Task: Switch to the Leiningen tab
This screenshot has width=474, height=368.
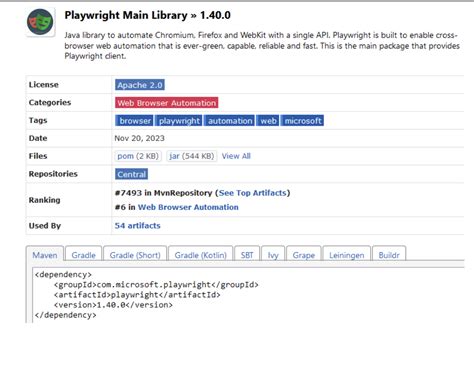Action: click(x=347, y=255)
